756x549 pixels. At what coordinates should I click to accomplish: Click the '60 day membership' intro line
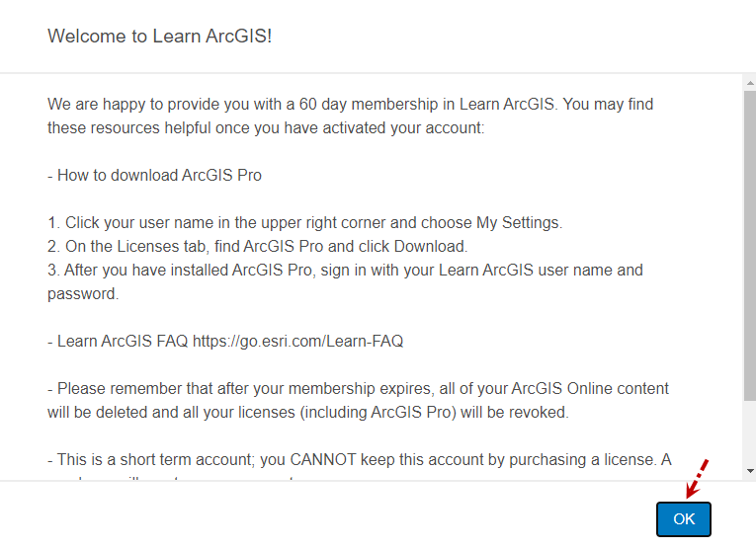point(350,105)
